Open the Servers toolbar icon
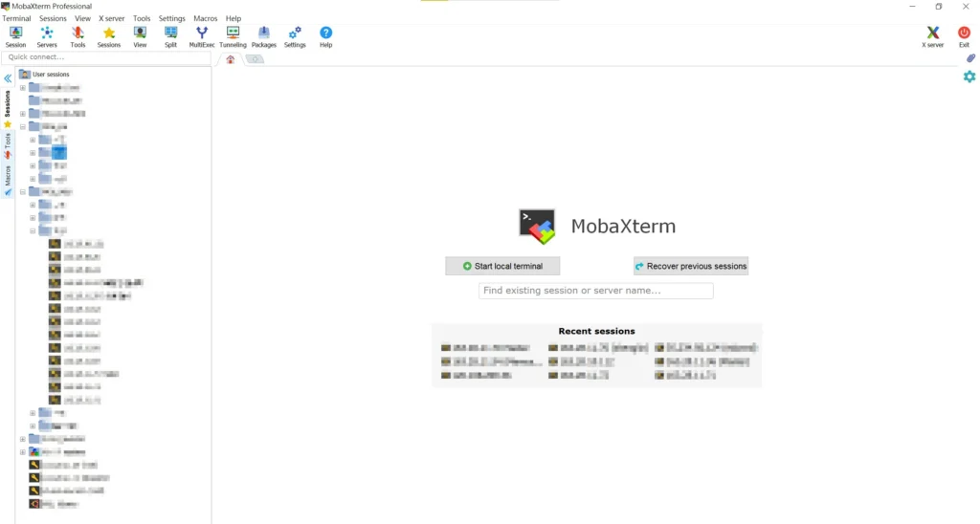This screenshot has height=524, width=980. 47,36
